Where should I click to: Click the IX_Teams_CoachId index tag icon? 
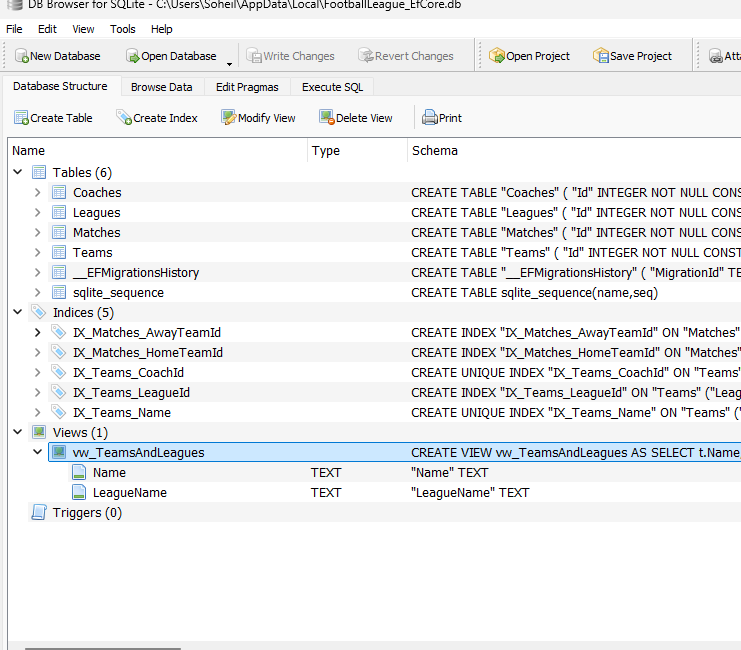59,372
